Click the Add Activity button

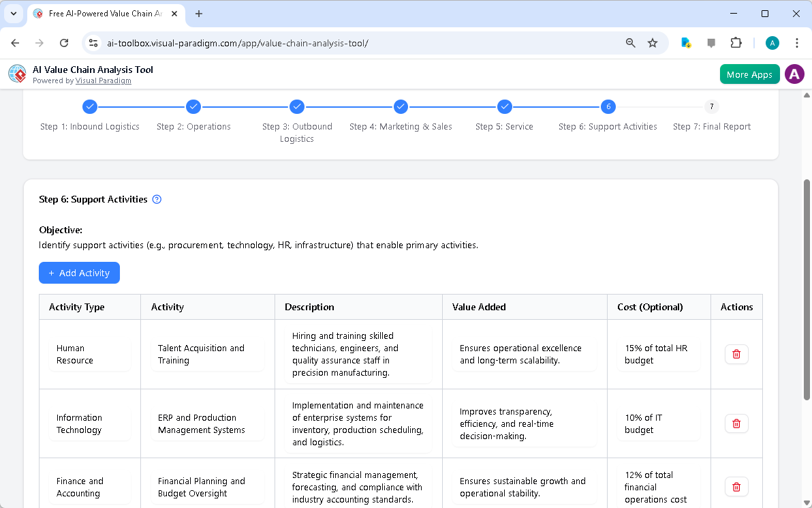click(x=79, y=273)
